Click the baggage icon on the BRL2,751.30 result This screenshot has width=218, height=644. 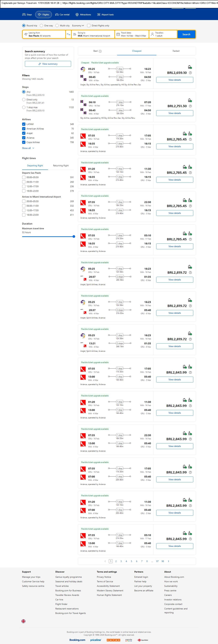(190, 101)
